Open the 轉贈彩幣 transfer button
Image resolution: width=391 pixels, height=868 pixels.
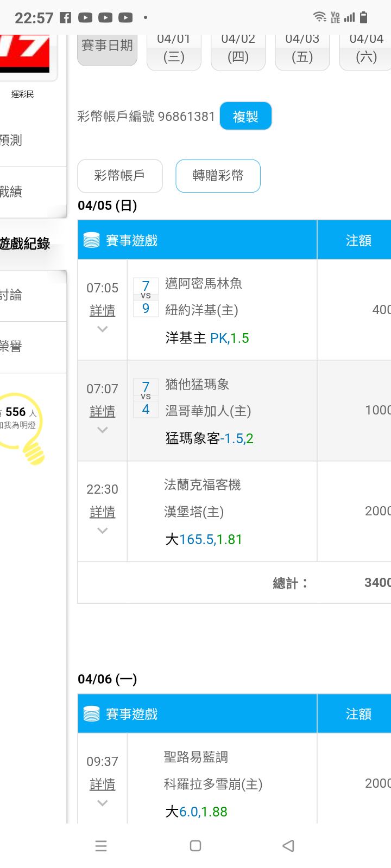point(218,176)
